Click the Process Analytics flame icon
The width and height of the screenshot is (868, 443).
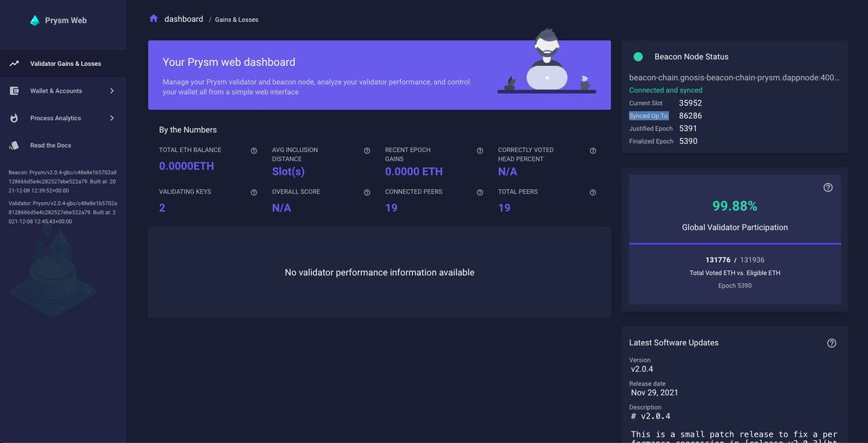pos(14,118)
